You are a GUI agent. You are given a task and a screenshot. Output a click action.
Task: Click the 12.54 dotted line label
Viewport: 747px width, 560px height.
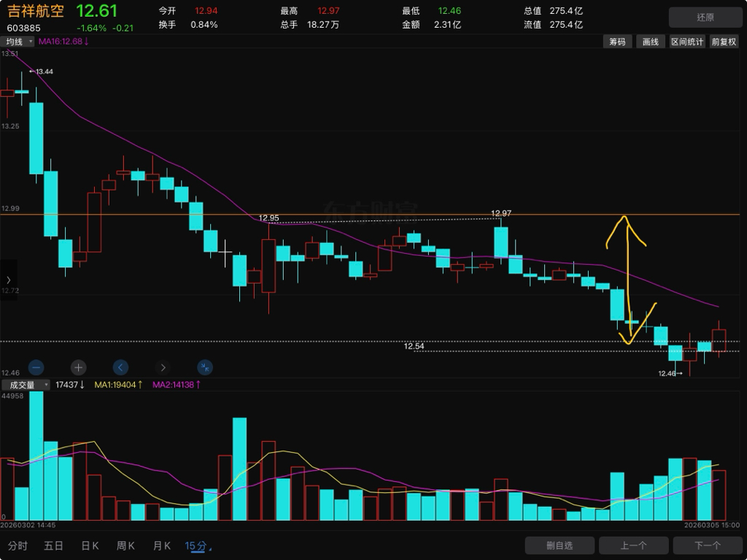click(414, 346)
